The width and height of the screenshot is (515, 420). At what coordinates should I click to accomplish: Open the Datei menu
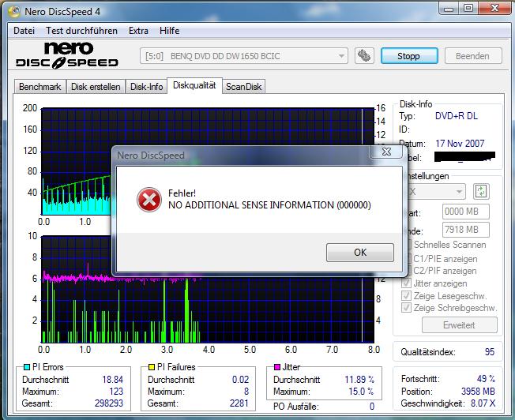click(24, 31)
